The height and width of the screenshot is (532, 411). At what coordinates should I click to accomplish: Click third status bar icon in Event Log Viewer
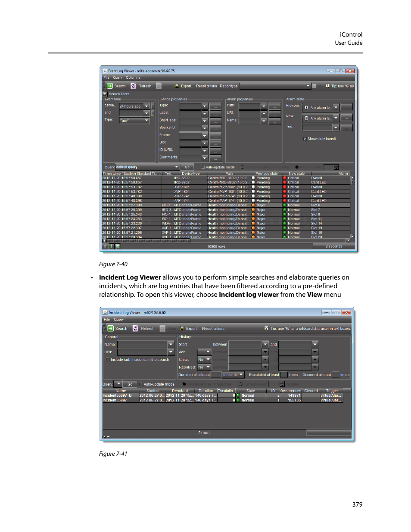click(118, 246)
